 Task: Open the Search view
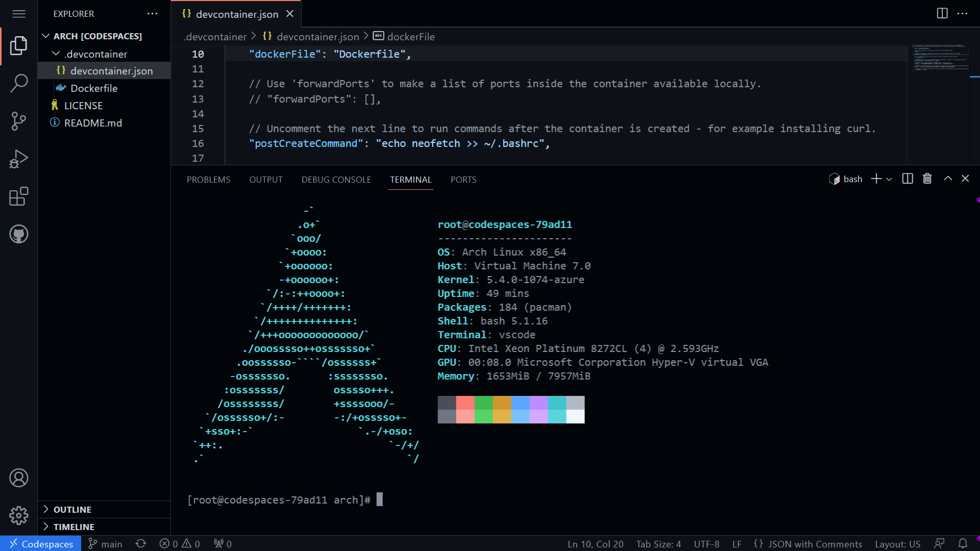[x=19, y=83]
